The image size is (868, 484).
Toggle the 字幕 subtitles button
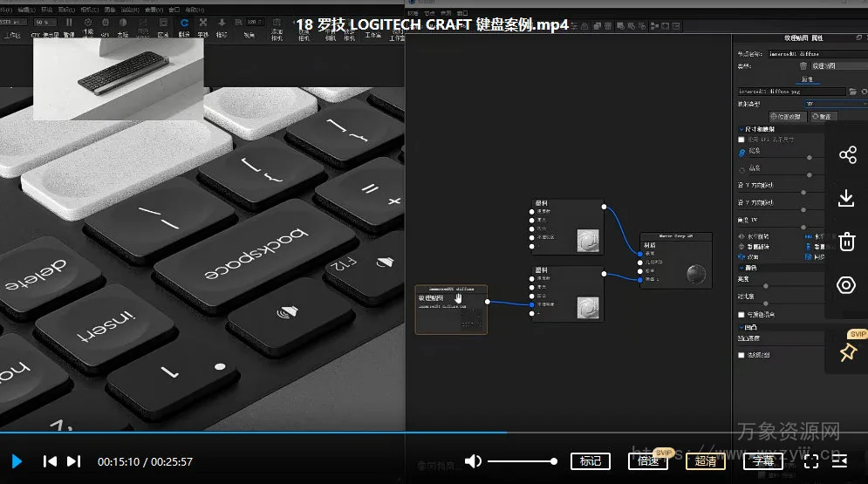coord(763,461)
